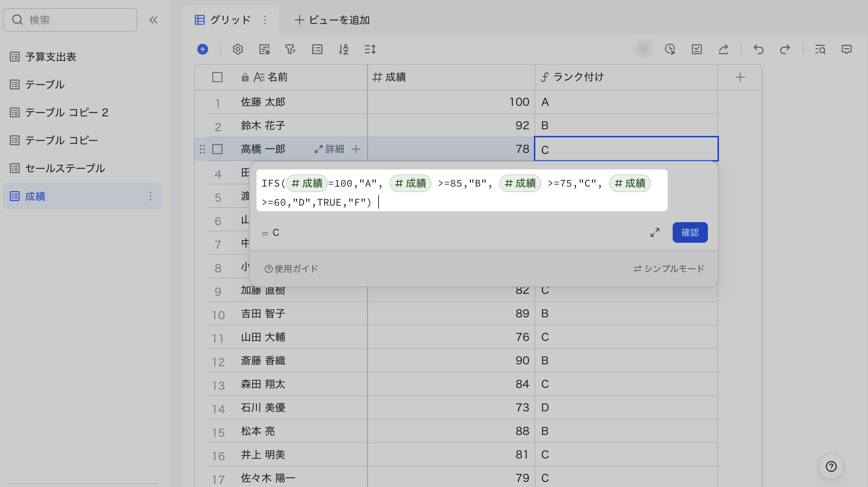Switch to シンプルモード in formula editor
Viewport: 868px width, 487px height.
coord(669,269)
